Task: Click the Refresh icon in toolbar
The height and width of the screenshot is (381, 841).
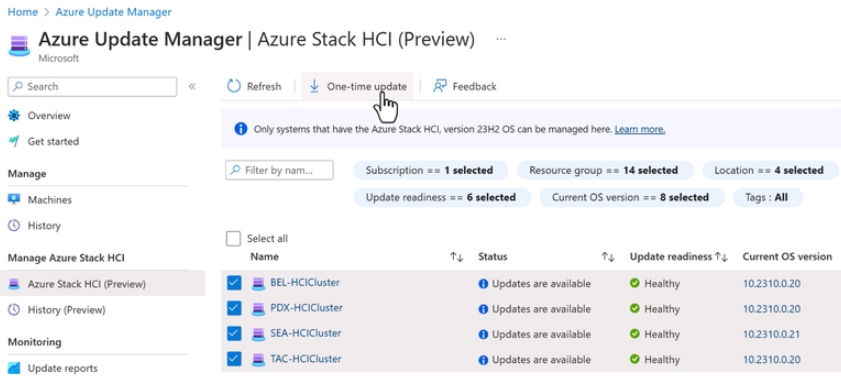Action: coord(234,86)
